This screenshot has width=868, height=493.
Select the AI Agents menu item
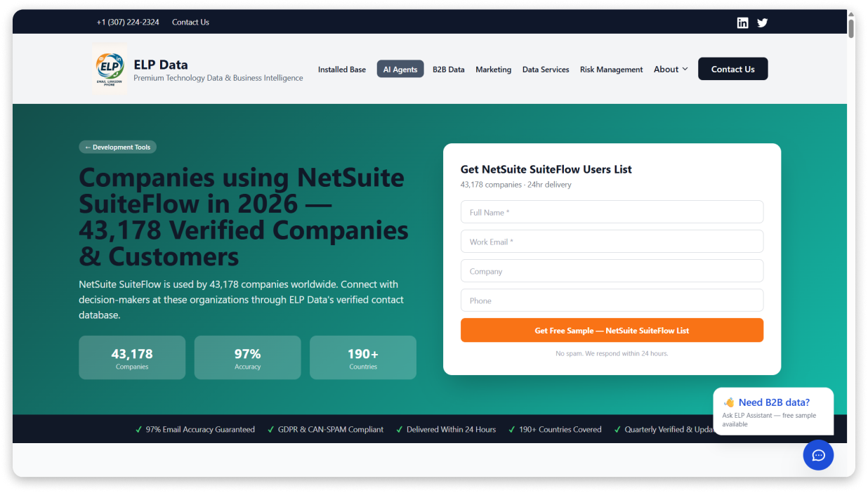pyautogui.click(x=400, y=69)
